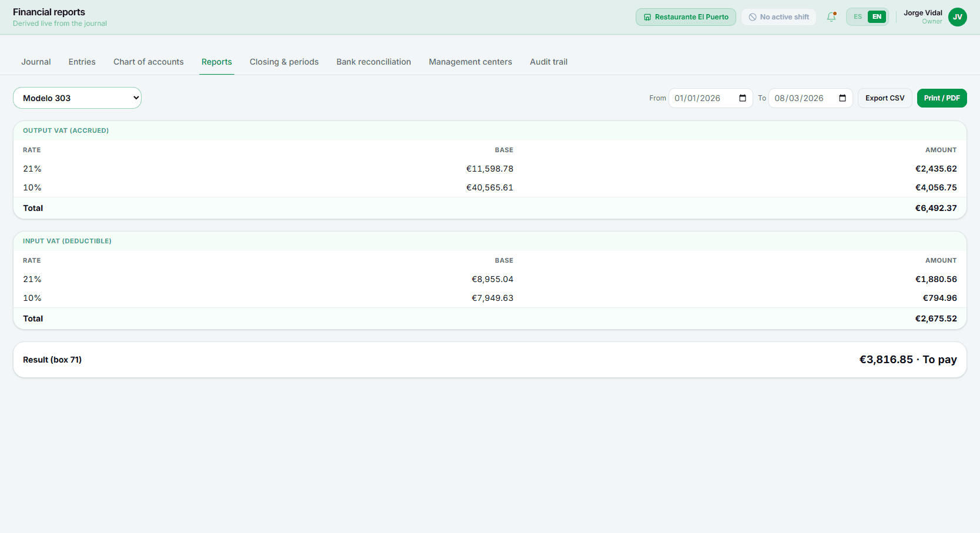Select the EN language option
Screen dimensions: 980x533
tap(877, 16)
